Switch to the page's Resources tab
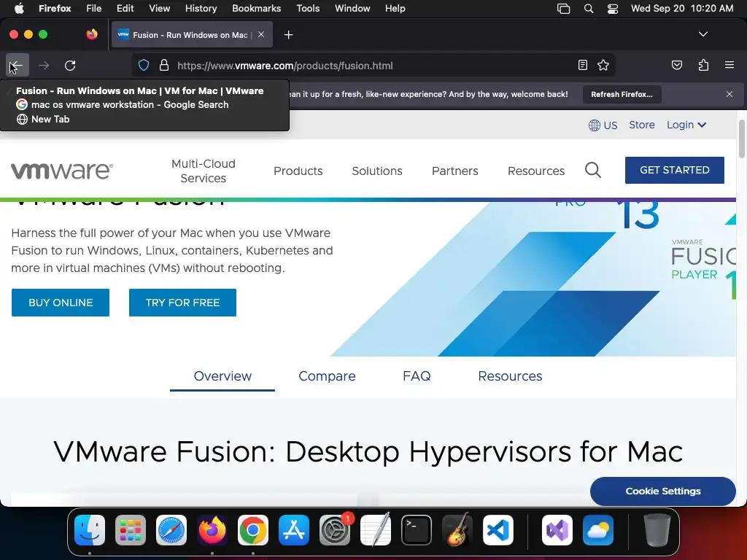 (510, 376)
